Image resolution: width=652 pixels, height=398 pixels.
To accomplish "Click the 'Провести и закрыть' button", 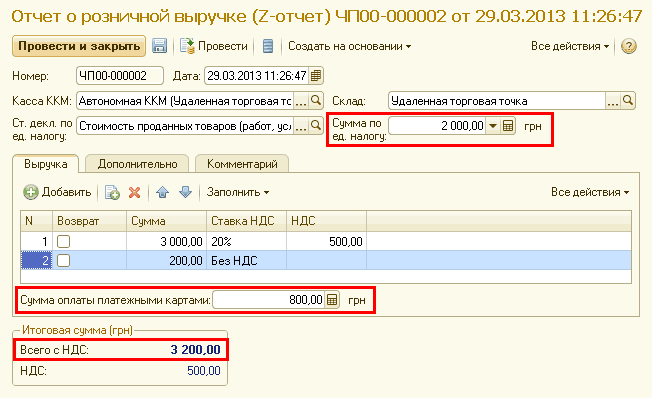I will [79, 46].
